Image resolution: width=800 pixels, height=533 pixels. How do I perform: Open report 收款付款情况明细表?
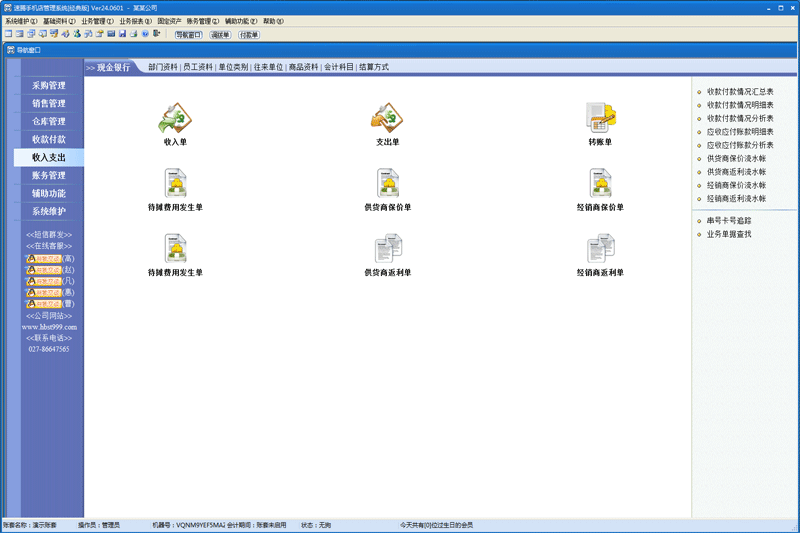(x=740, y=105)
